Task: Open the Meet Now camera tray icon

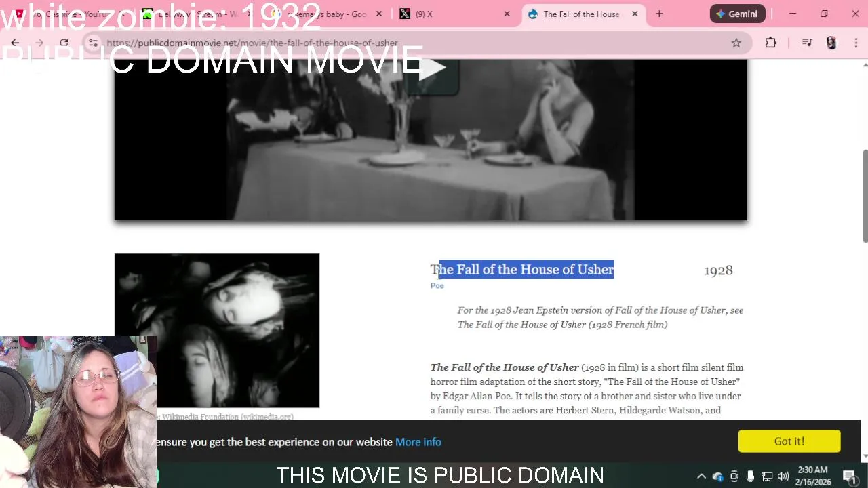Action: pos(734,476)
